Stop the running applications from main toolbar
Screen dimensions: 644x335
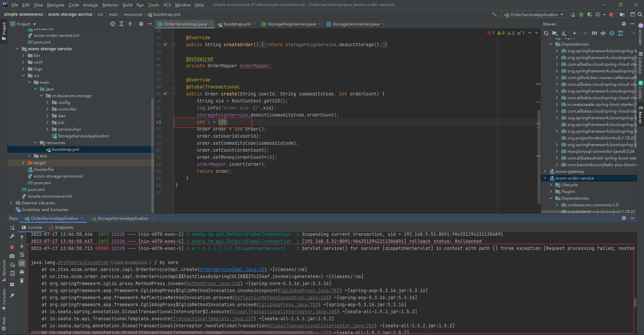pyautogui.click(x=611, y=14)
